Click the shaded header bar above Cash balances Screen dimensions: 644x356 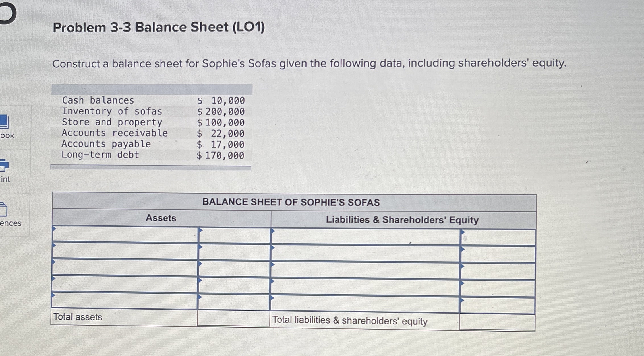(x=152, y=90)
